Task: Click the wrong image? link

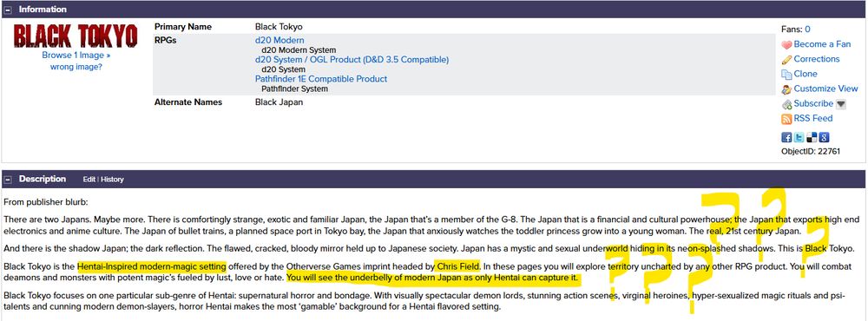Action: click(76, 67)
